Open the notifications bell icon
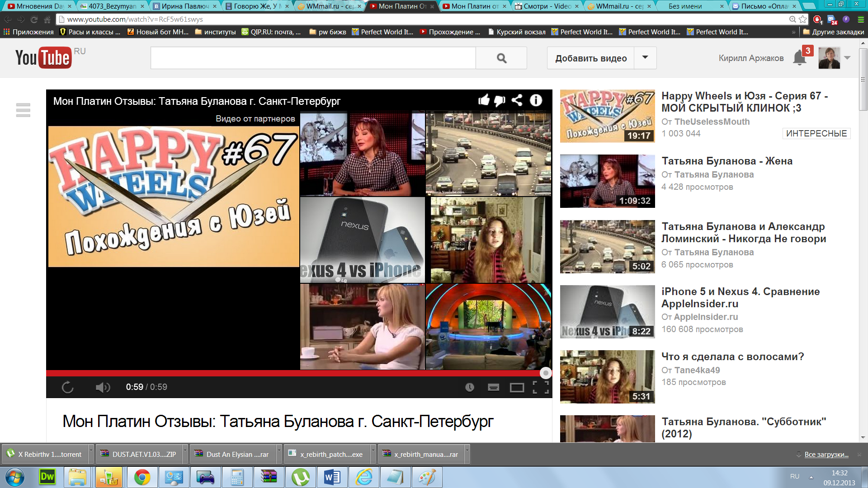The image size is (868, 488). tap(799, 58)
